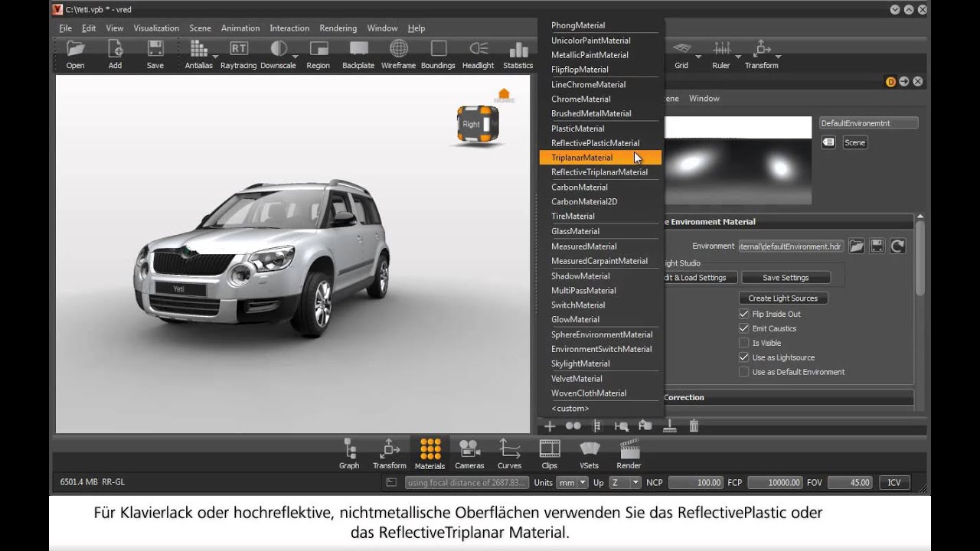
Task: Load environment file with the folder icon
Action: click(x=856, y=246)
